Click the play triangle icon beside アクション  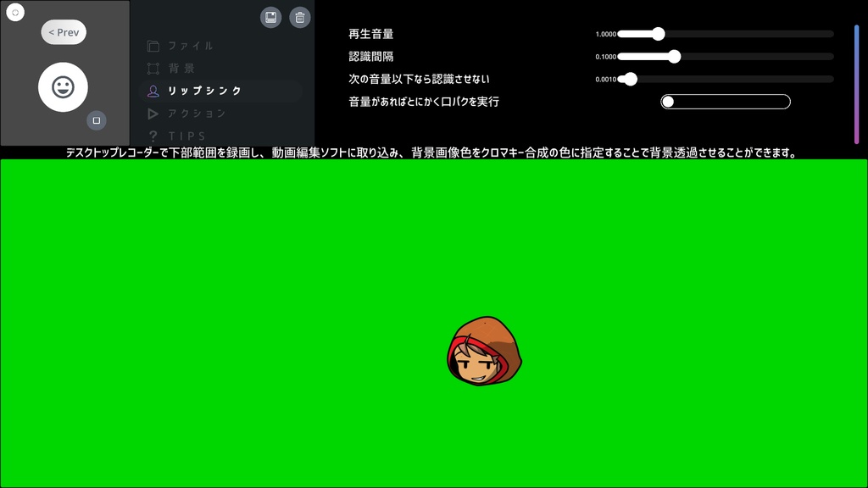click(153, 114)
